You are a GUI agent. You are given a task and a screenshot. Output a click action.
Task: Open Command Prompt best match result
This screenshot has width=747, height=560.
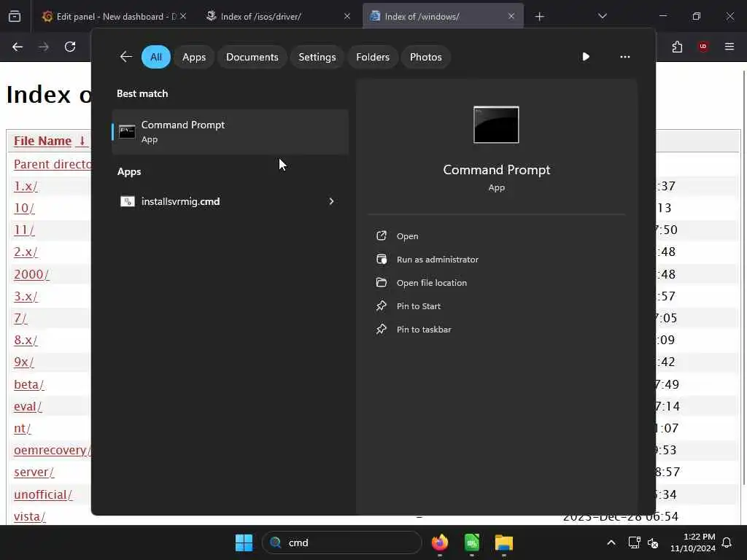[230, 132]
